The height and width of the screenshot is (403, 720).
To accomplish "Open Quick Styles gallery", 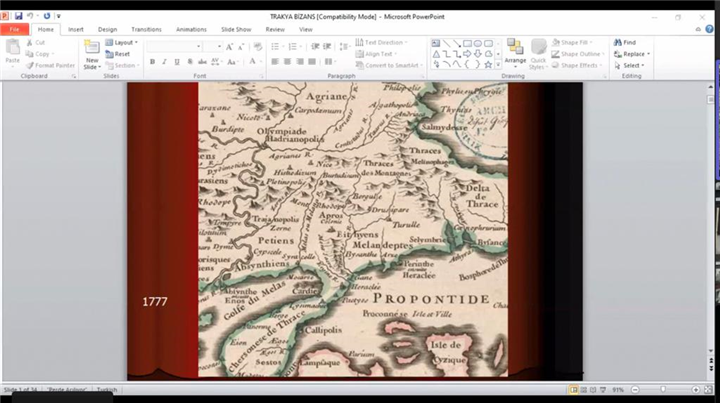I will coord(538,54).
